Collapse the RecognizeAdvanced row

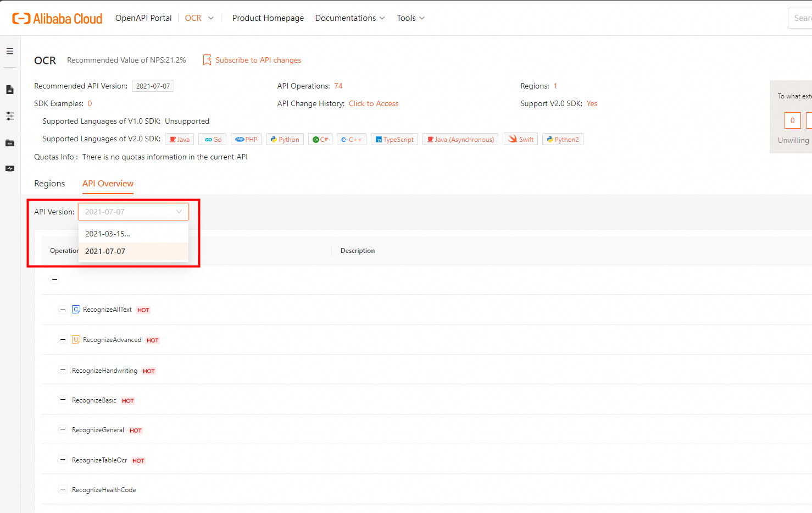pos(63,340)
